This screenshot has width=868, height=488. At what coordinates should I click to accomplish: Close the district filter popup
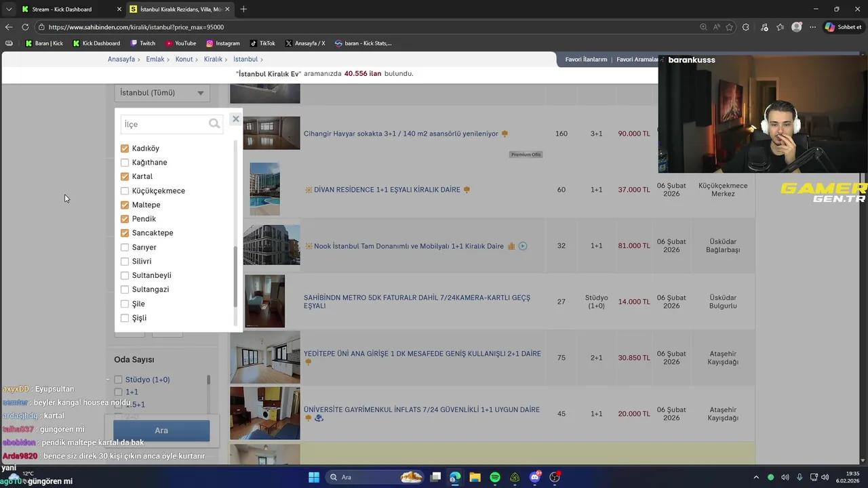tap(235, 119)
